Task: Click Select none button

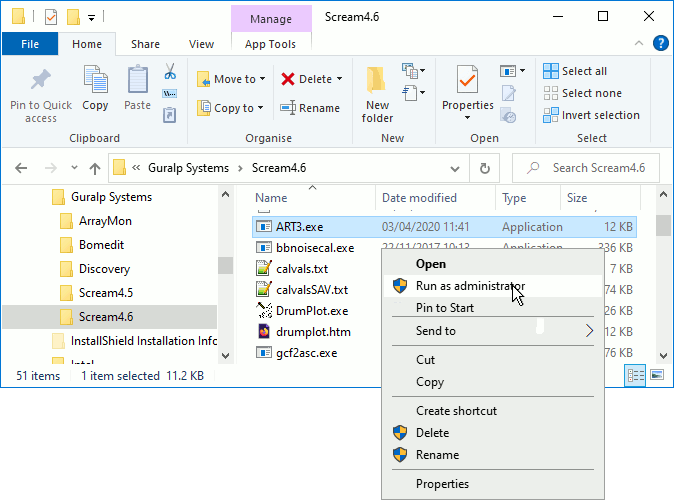Action: (x=582, y=93)
